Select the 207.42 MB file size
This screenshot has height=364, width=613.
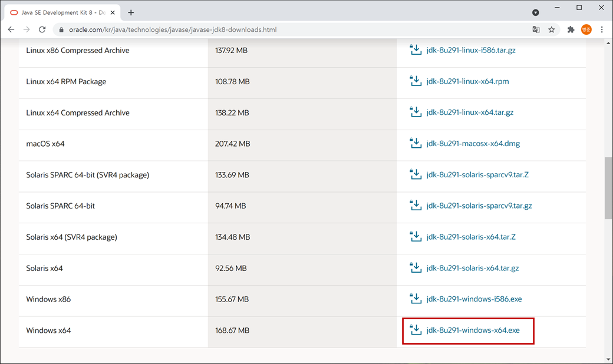coord(233,144)
